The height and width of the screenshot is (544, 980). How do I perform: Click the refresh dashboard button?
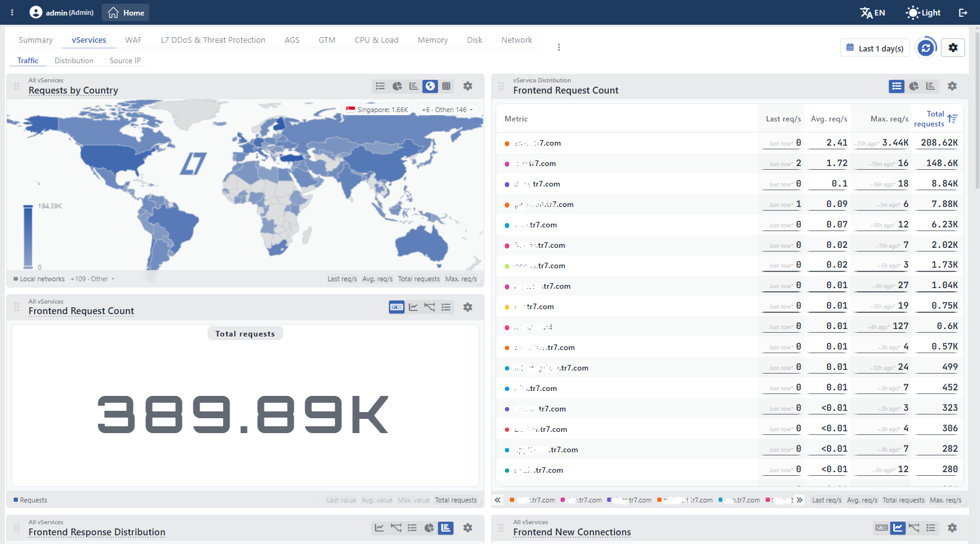click(x=925, y=48)
